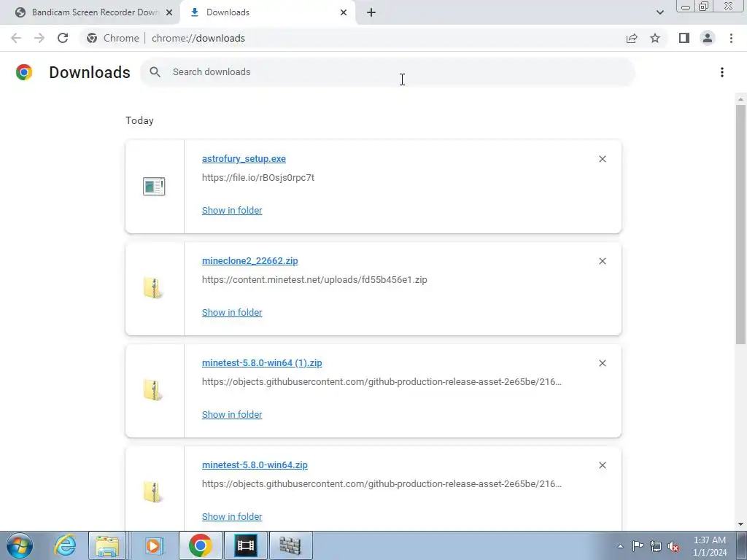Focus the Search downloads field
Image resolution: width=747 pixels, height=560 pixels.
coord(387,72)
